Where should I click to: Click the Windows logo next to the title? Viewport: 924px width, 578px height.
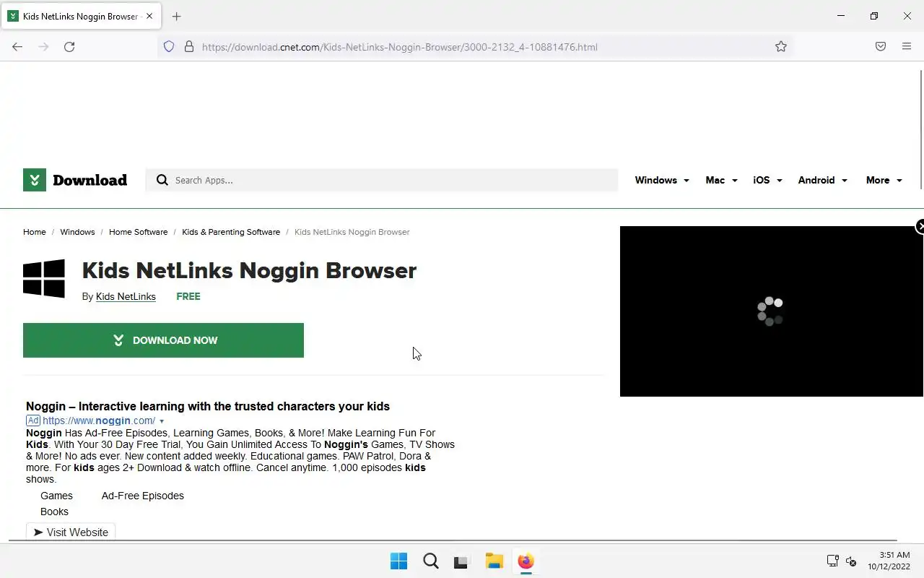click(44, 278)
